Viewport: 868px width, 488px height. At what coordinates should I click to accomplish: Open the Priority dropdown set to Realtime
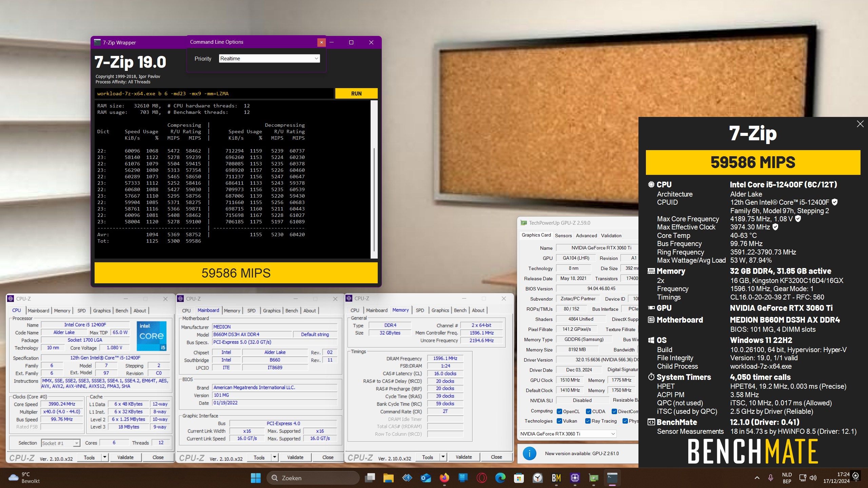coord(269,59)
